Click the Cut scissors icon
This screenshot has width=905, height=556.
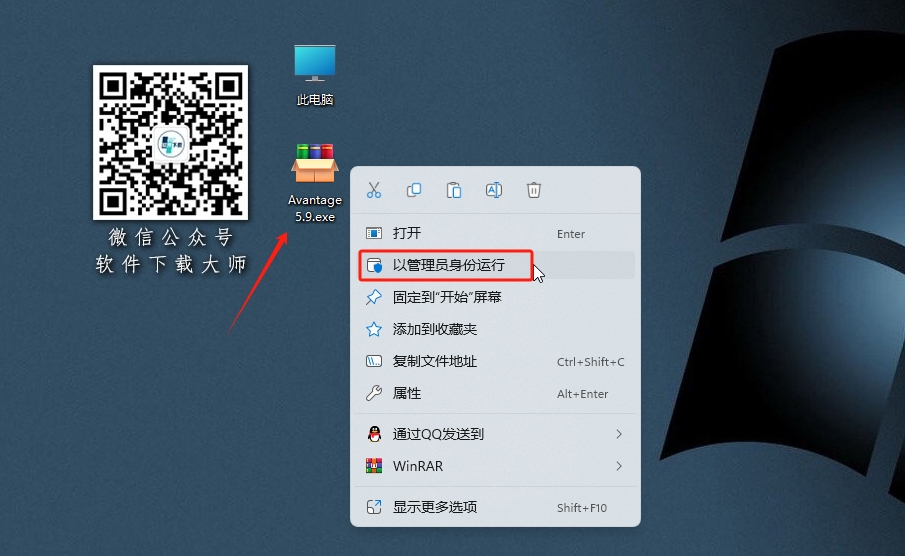[374, 190]
